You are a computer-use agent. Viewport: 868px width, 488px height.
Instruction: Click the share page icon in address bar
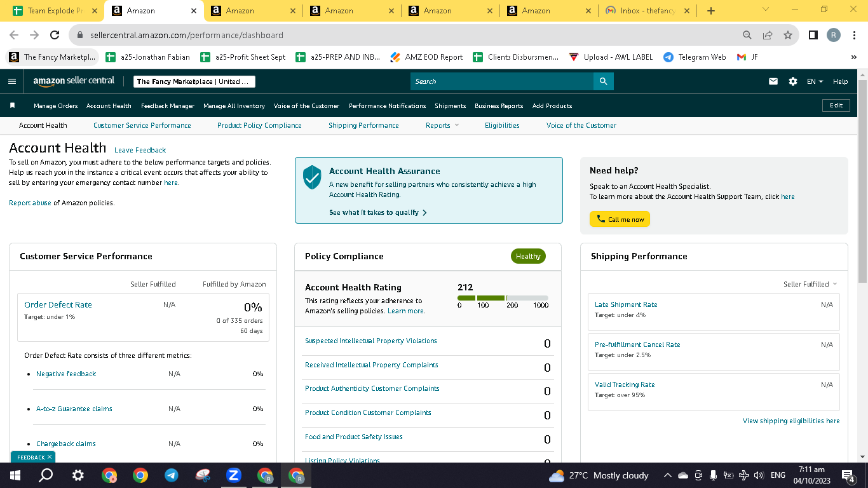pyautogui.click(x=768, y=35)
